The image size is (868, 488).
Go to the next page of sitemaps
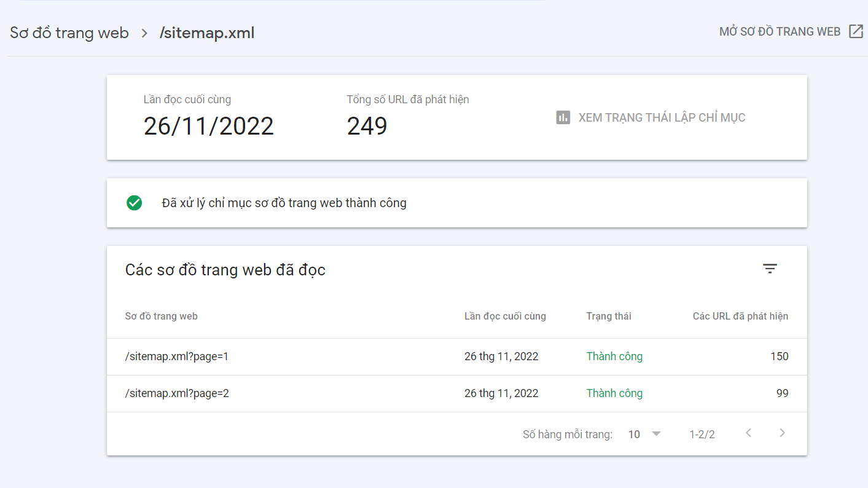click(x=782, y=433)
